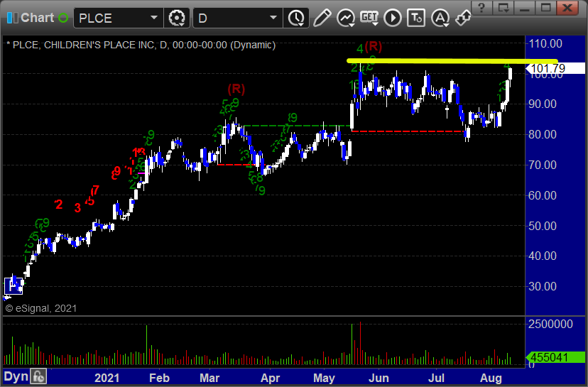Open the GET studies menu
Screen dimensions: 588x387
coord(369,18)
